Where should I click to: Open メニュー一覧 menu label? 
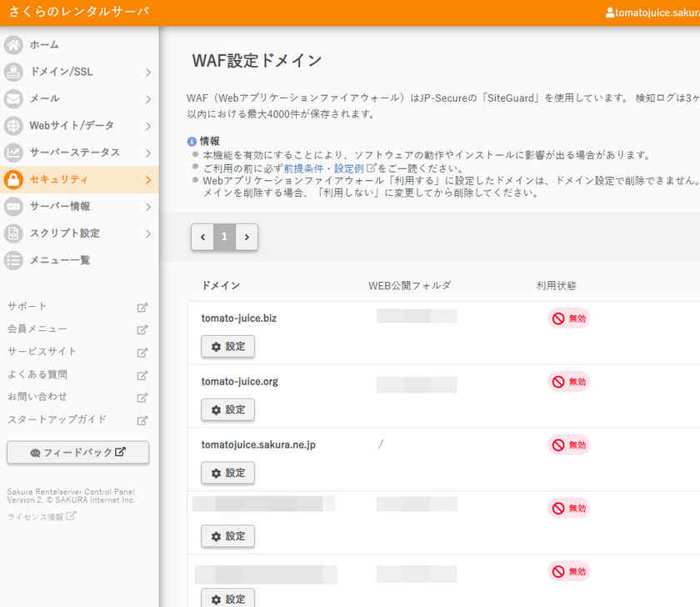(60, 260)
